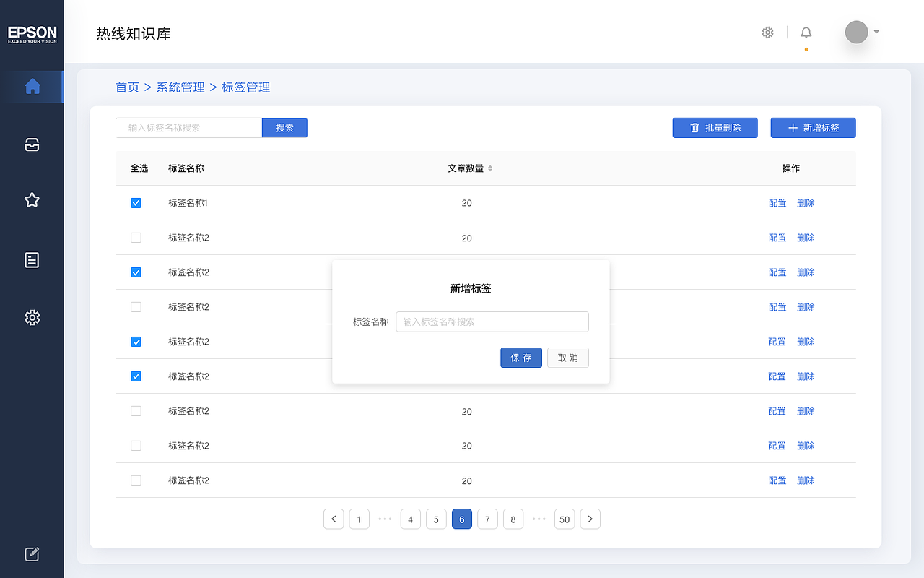Open the articles document icon in the sidebar
Viewport: 924px width, 578px height.
(32, 260)
